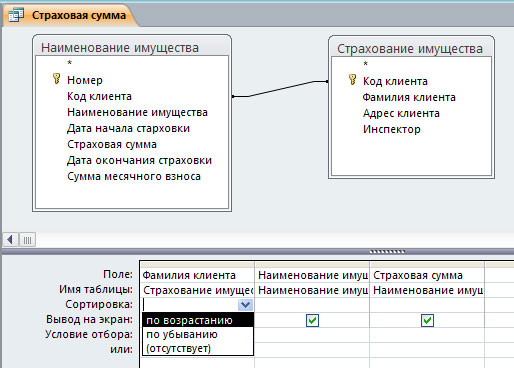Select Код клиента in Страхование имущества table

pos(395,81)
